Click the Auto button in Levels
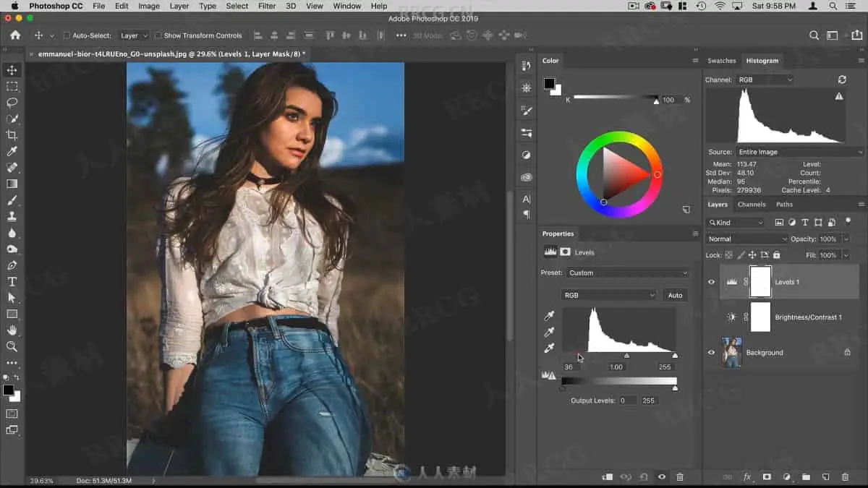 point(675,295)
